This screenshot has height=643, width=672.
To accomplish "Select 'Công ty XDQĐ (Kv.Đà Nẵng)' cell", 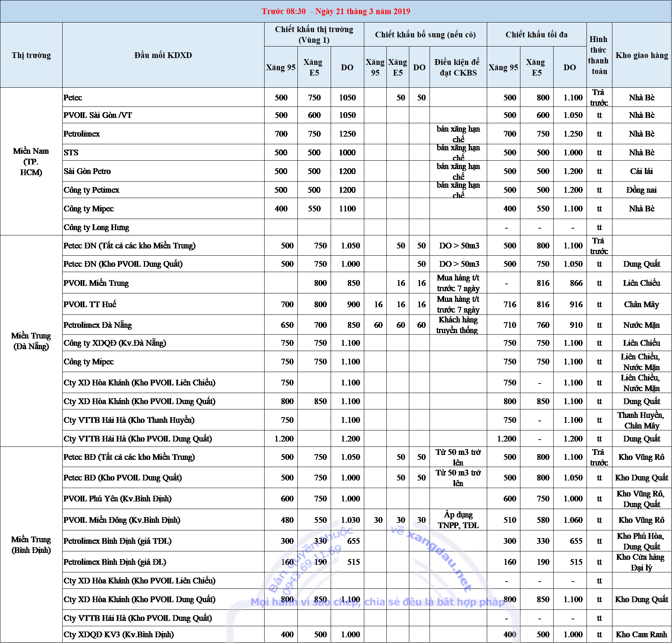I will pyautogui.click(x=163, y=343).
